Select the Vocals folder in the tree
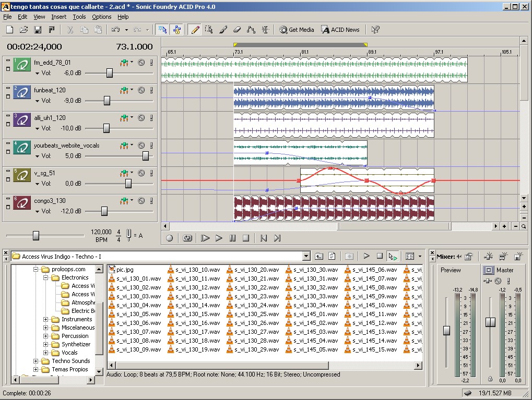 click(x=69, y=353)
